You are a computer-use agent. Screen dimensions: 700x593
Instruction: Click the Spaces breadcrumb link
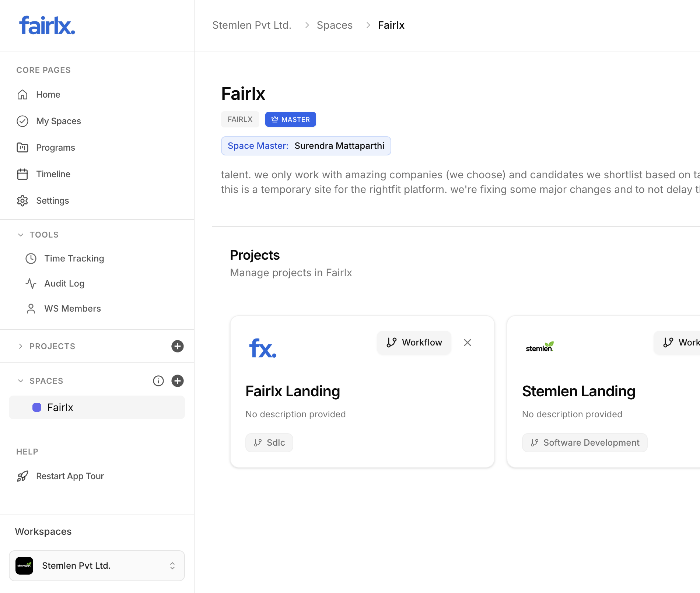(x=335, y=25)
